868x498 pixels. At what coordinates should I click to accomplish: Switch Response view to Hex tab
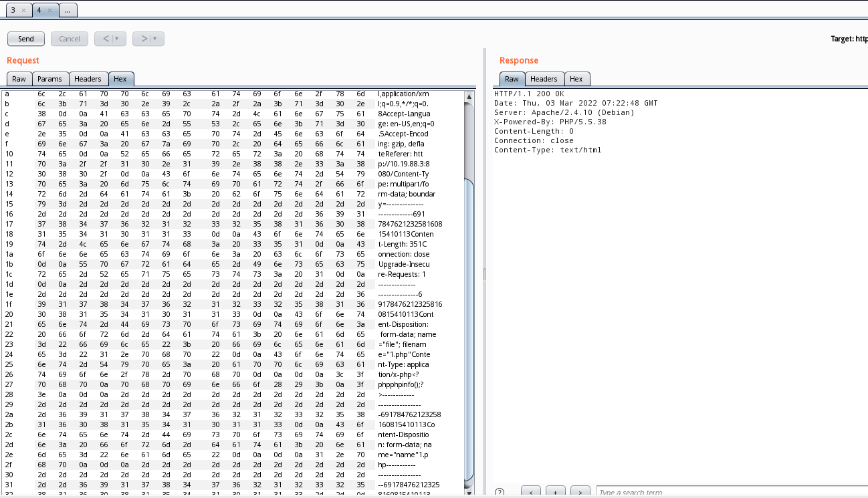point(576,79)
